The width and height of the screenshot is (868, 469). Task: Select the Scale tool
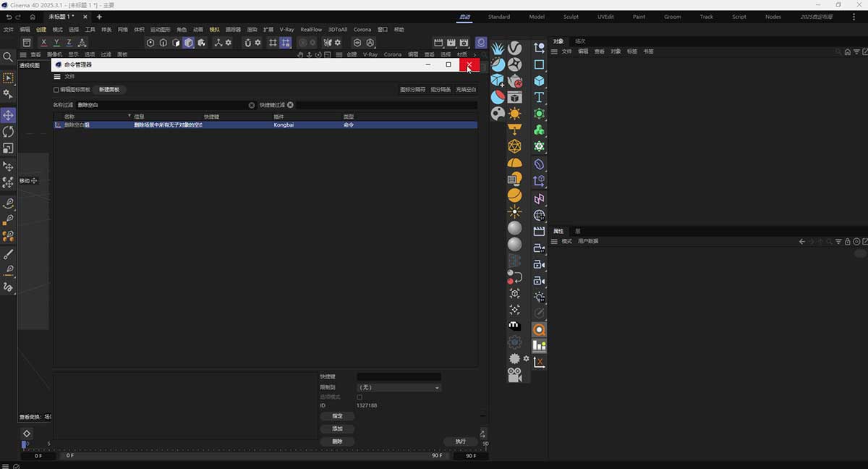tap(9, 148)
